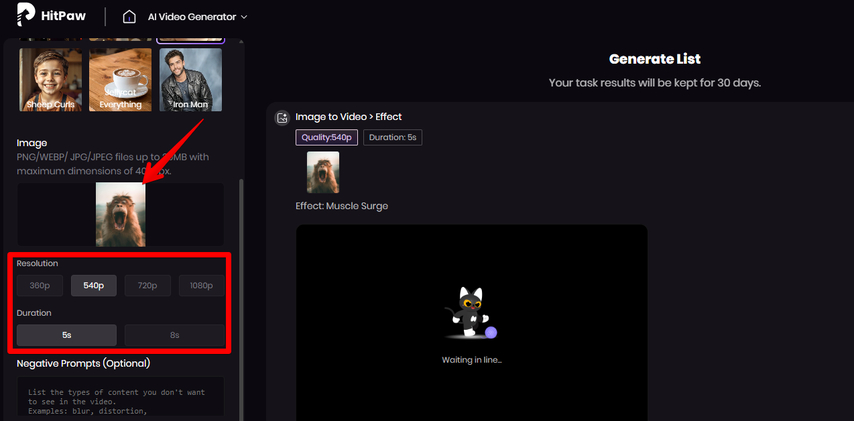The width and height of the screenshot is (854, 421).
Task: Click the Generate List heading
Action: [x=655, y=59]
